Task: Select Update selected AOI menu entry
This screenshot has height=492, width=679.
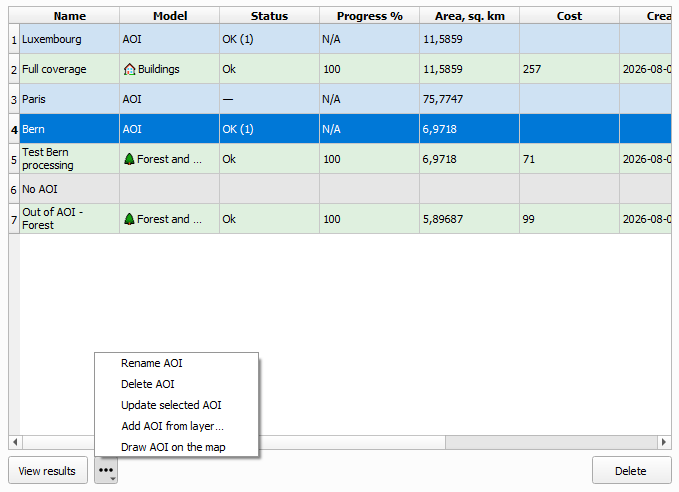Action: pyautogui.click(x=171, y=405)
